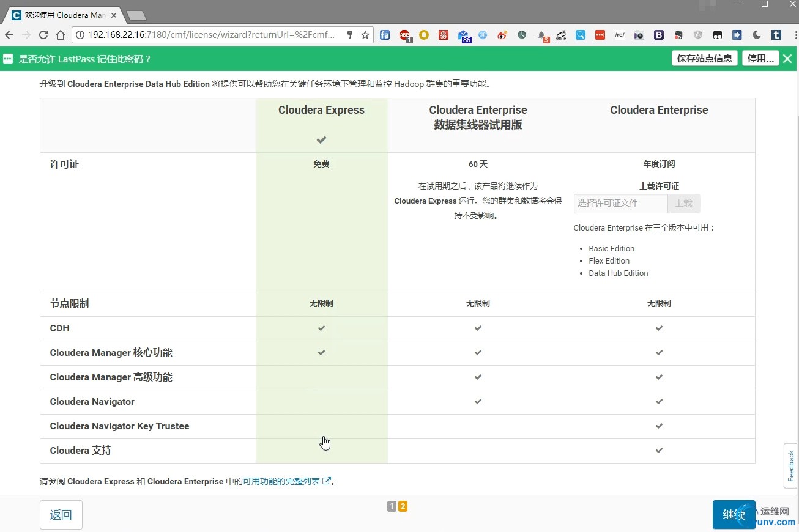Open the blue 'fa' extension
The image size is (799, 532).
click(x=385, y=35)
